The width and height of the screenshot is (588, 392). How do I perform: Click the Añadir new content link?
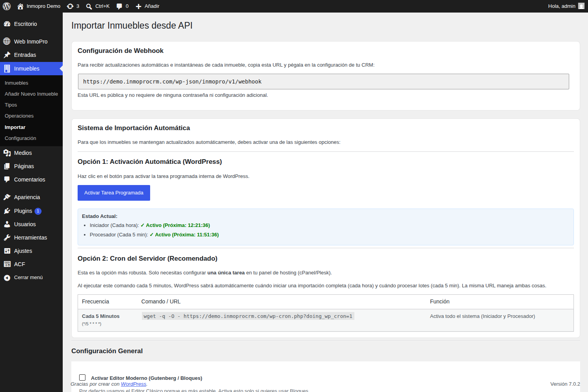pos(152,6)
